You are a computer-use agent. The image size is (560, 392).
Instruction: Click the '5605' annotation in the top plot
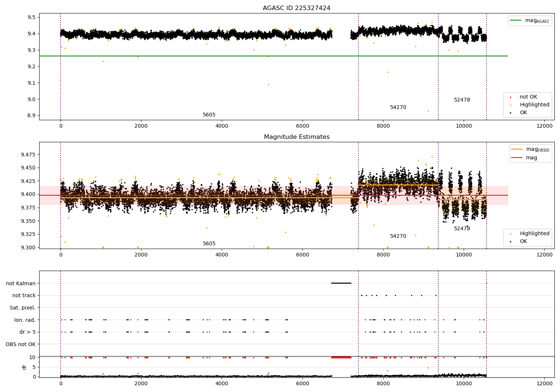pos(209,115)
